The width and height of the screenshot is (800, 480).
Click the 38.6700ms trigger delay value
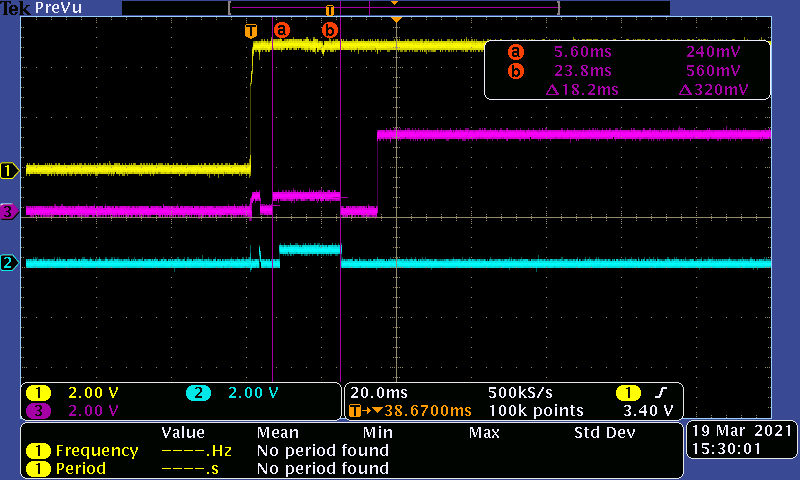tap(428, 411)
